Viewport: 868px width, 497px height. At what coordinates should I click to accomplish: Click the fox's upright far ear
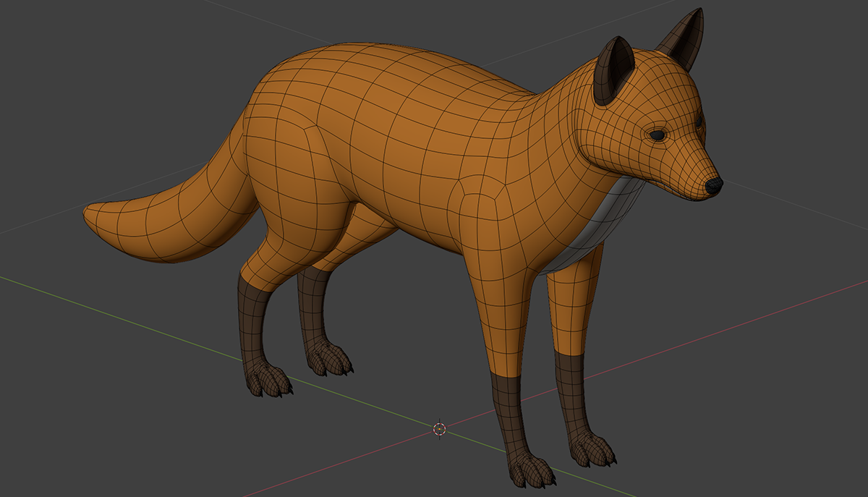click(685, 39)
